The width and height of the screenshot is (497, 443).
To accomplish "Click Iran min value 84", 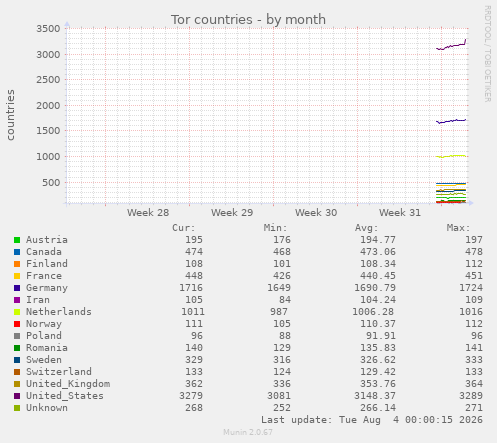I will [x=285, y=300].
